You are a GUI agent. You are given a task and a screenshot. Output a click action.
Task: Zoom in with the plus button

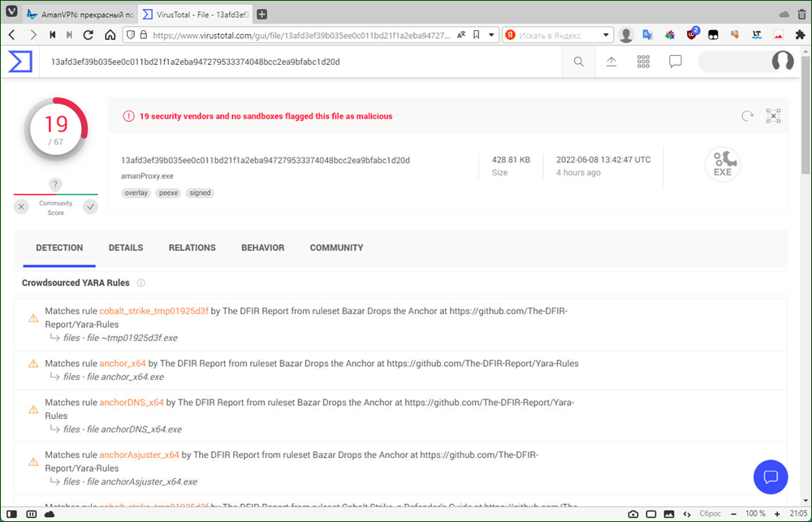pos(777,514)
